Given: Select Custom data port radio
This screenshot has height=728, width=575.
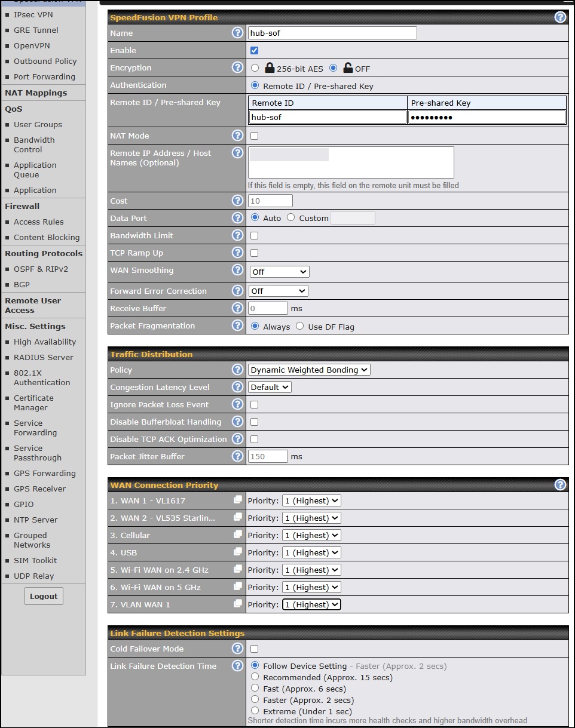Looking at the screenshot, I should (290, 217).
